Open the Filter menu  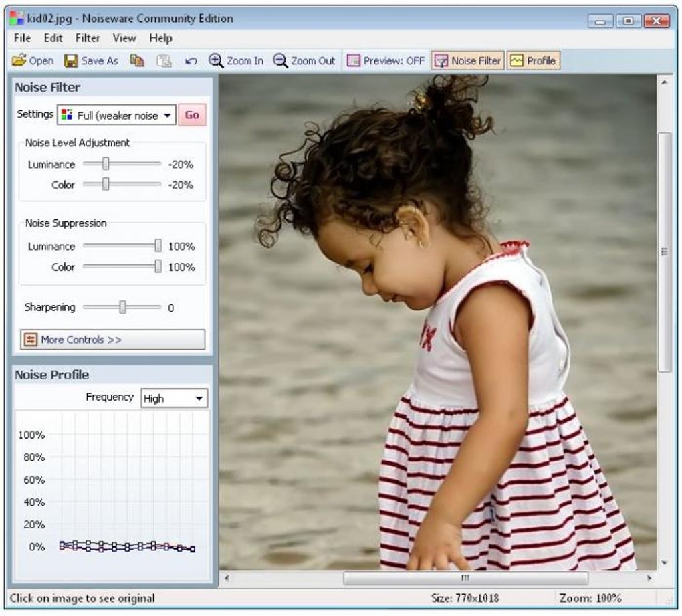coord(88,38)
